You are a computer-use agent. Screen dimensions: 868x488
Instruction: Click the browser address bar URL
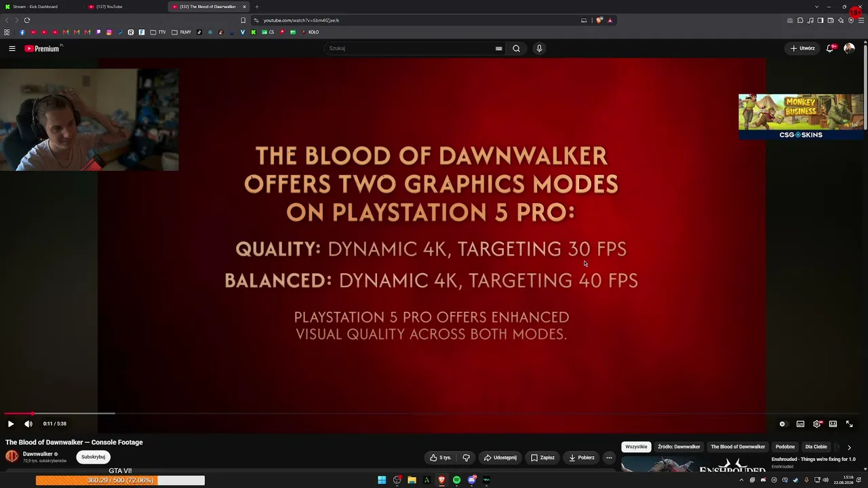pos(301,20)
